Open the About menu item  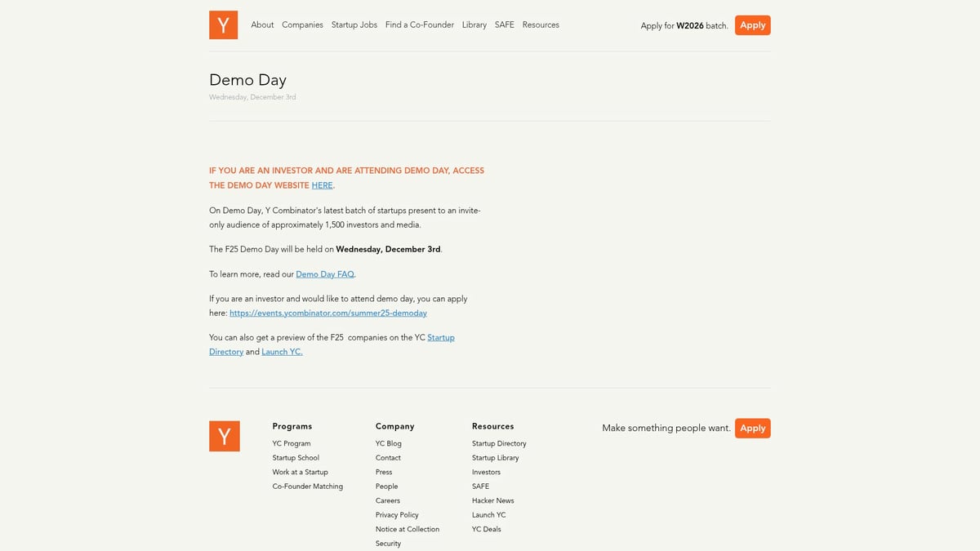[262, 25]
